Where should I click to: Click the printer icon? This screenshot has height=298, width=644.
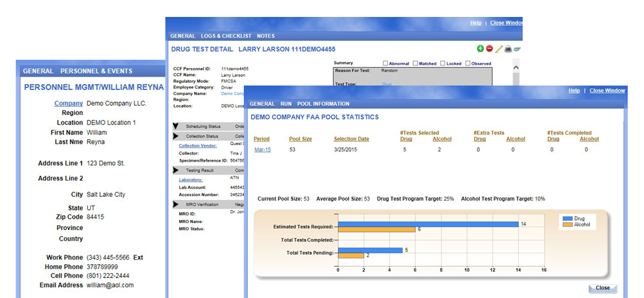[x=508, y=48]
